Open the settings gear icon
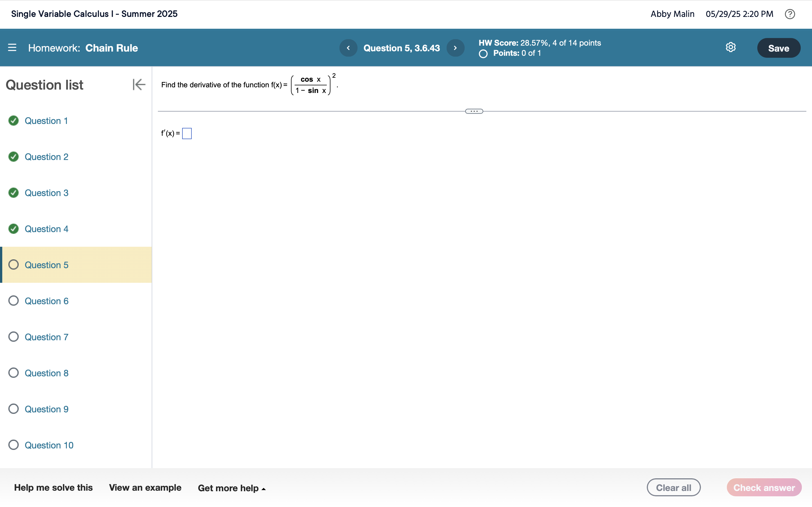The width and height of the screenshot is (812, 507). coord(731,47)
